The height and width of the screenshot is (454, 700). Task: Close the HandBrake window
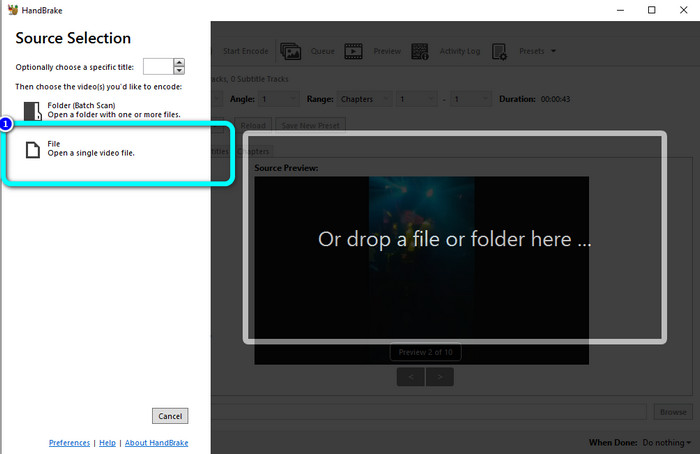click(x=683, y=10)
